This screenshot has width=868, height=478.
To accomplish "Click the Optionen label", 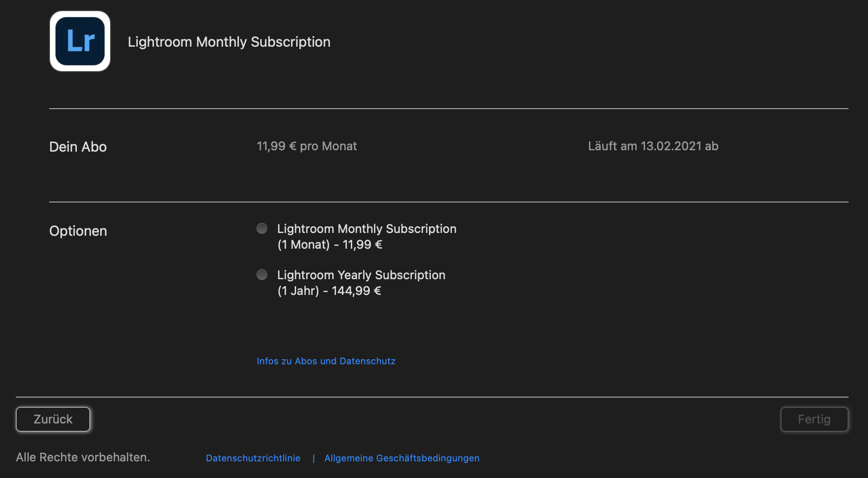I will [x=78, y=231].
